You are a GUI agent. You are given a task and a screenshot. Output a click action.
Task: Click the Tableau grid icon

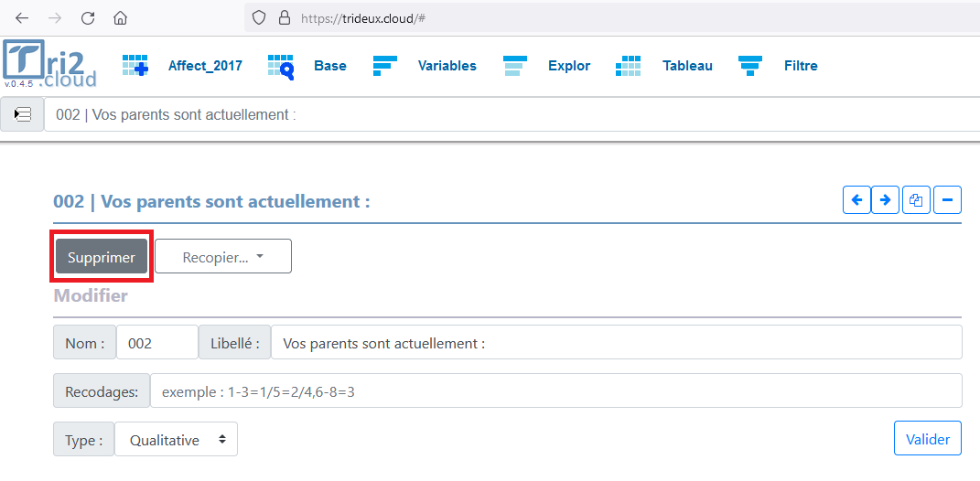point(628,66)
